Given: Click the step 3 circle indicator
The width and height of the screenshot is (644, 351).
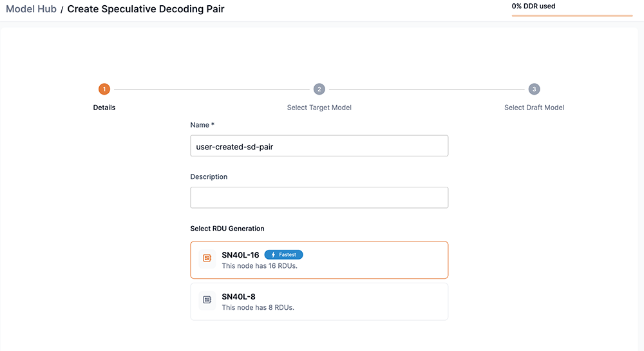Looking at the screenshot, I should (x=534, y=90).
